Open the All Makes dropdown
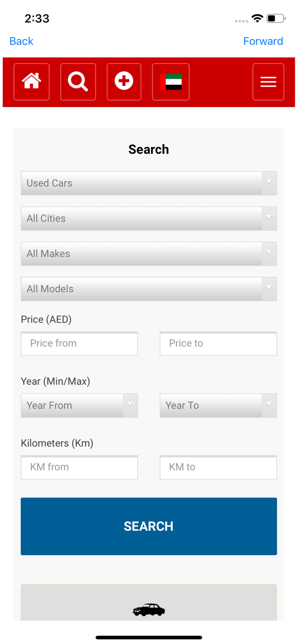The height and width of the screenshot is (644, 298). (149, 253)
